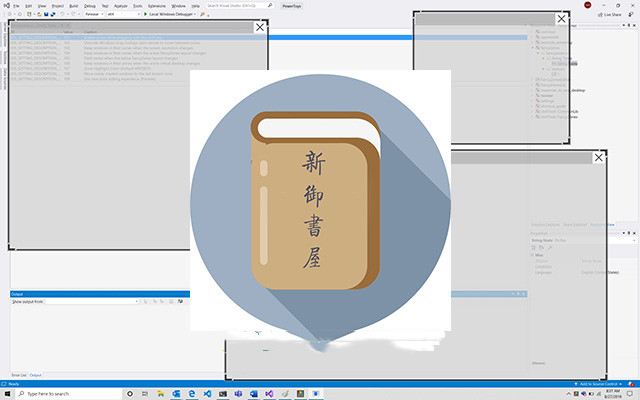The width and height of the screenshot is (640, 400).
Task: Click the Undo toolbar icon
Action: (62, 14)
